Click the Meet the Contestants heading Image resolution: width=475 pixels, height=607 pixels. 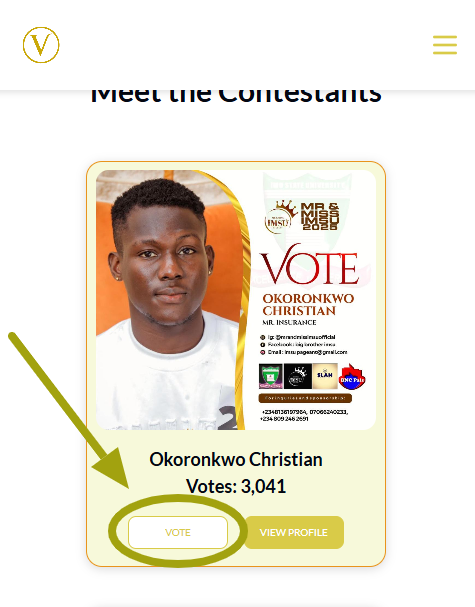click(236, 96)
